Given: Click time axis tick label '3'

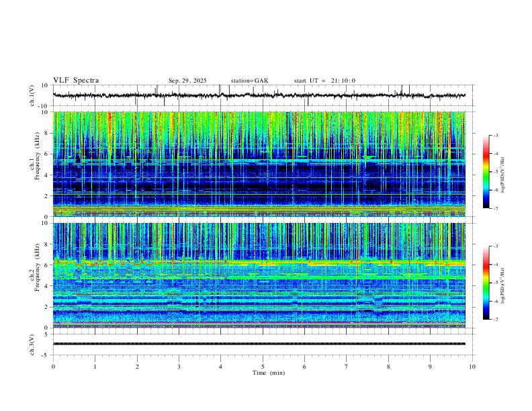Looking at the screenshot, I should 179,367.
